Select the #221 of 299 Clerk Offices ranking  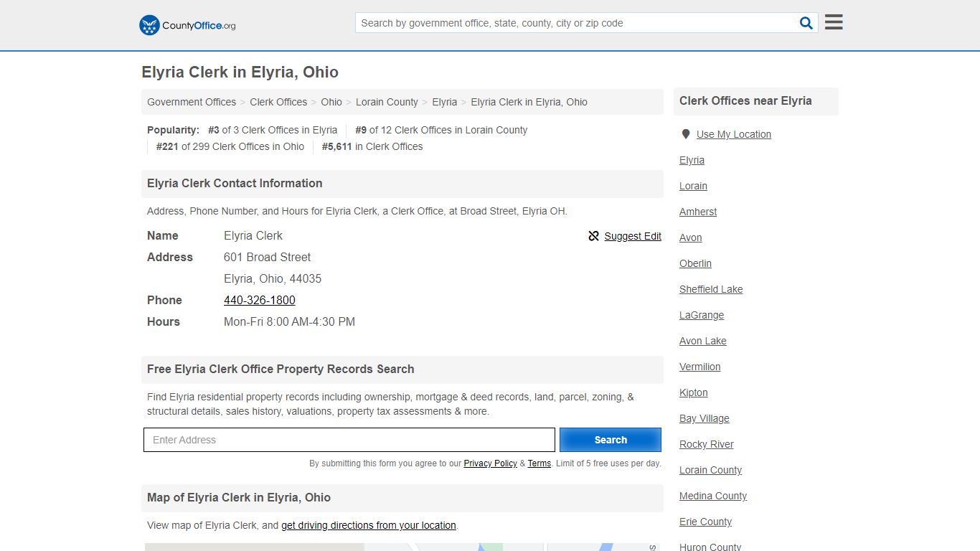click(x=230, y=146)
